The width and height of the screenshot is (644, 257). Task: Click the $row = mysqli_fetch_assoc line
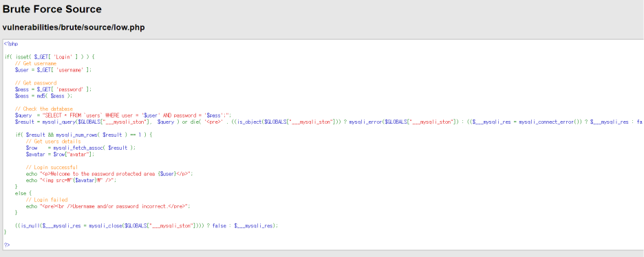80,148
